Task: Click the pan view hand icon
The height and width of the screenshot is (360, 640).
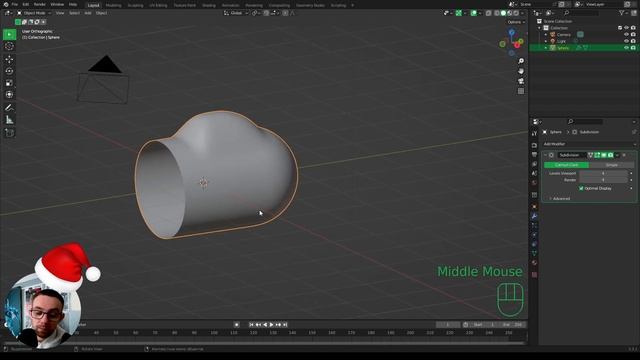Action: pyautogui.click(x=521, y=71)
